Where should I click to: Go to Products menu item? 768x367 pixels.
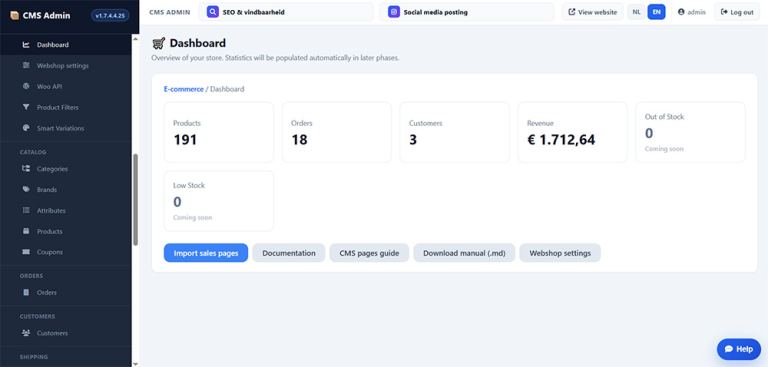(66, 231)
